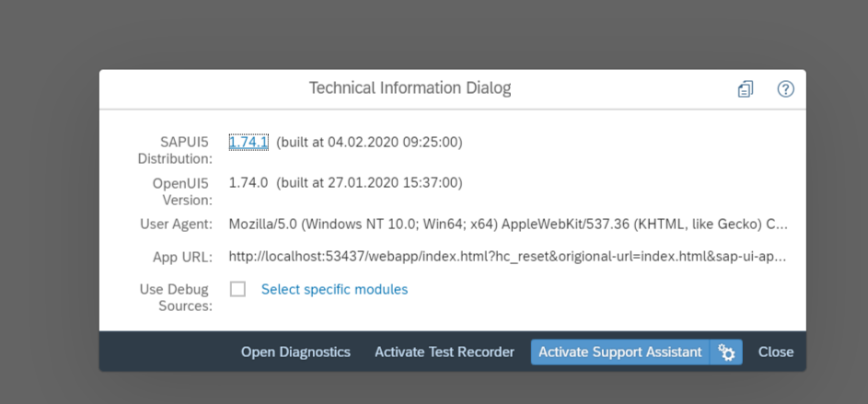868x404 pixels.
Task: Open Support Assistant settings gear icon
Action: pos(726,352)
